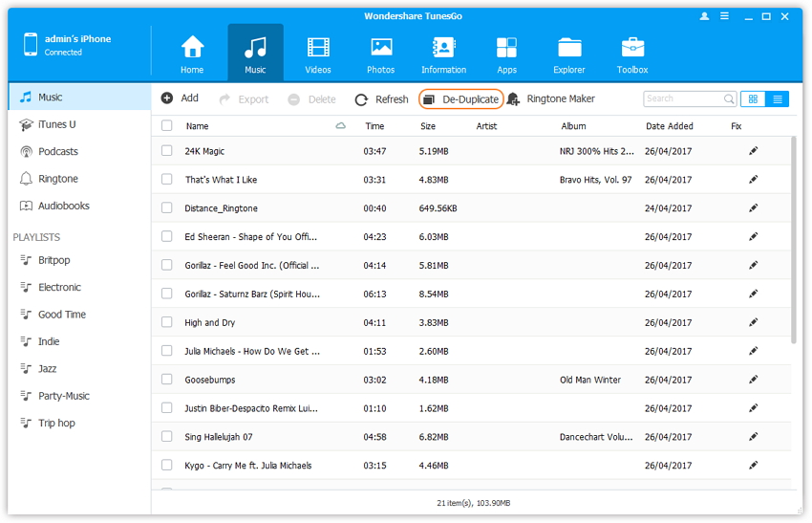This screenshot has height=523, width=812.
Task: Switch to list view layout
Action: tap(778, 99)
